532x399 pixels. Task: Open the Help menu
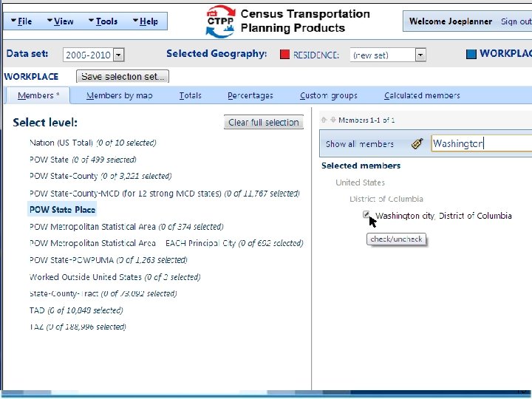[x=146, y=21]
